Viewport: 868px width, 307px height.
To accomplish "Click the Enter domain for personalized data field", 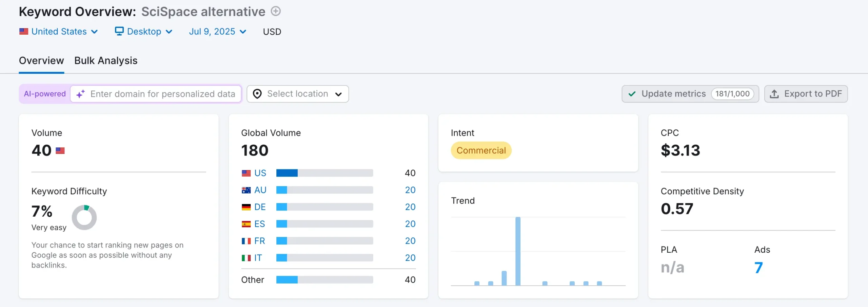I will [156, 94].
